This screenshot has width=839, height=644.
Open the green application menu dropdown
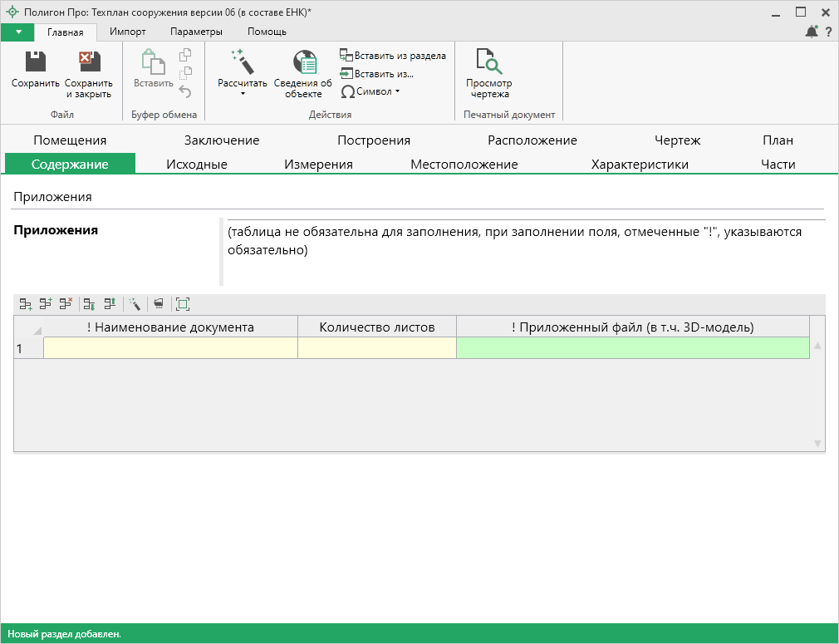[18, 32]
